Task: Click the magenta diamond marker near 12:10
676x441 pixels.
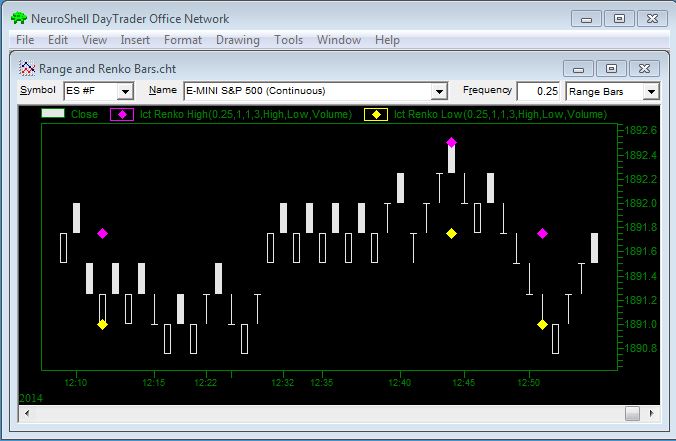Action: [x=102, y=234]
